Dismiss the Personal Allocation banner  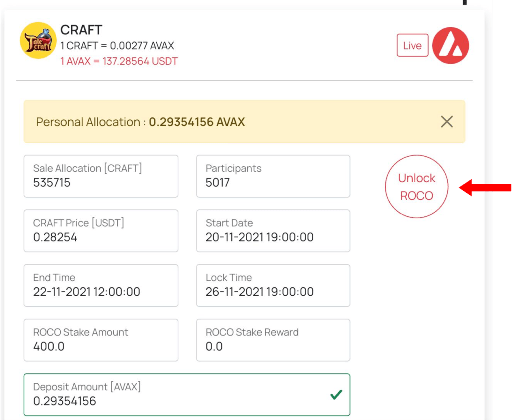(446, 122)
